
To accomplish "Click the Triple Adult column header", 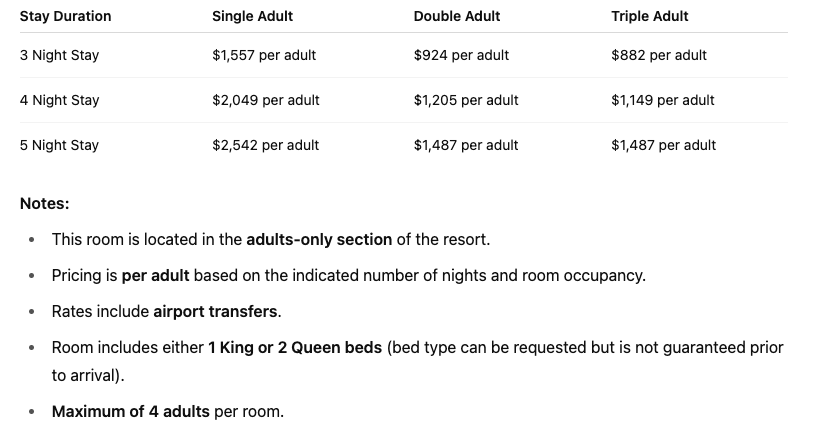I will point(649,16).
